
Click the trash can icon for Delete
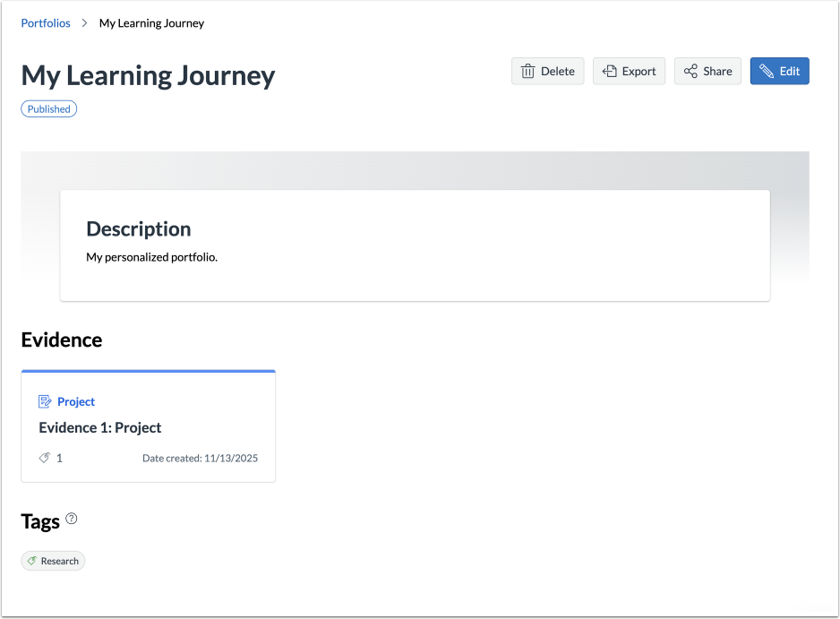pyautogui.click(x=528, y=72)
